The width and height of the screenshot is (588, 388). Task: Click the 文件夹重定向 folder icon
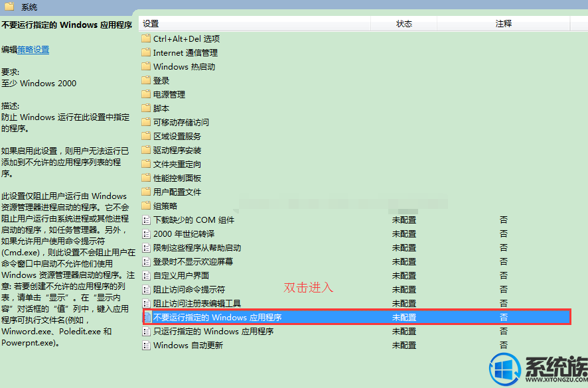tap(146, 164)
